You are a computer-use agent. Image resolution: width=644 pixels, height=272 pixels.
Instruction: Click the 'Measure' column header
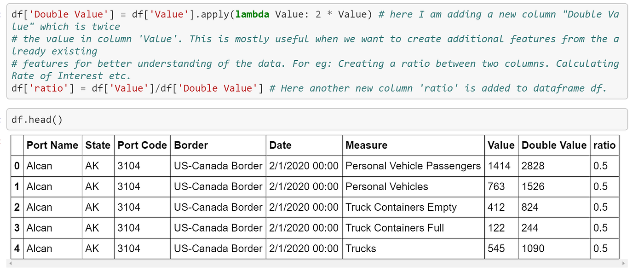(413, 145)
